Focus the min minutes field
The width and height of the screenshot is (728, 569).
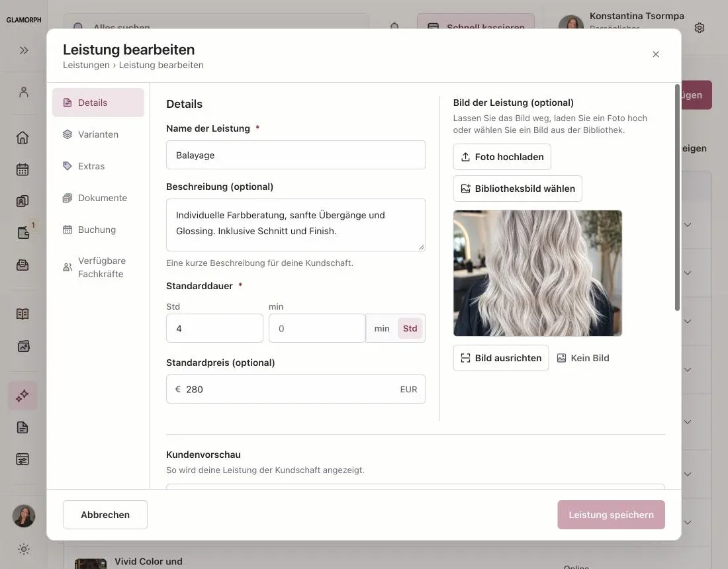(316, 329)
